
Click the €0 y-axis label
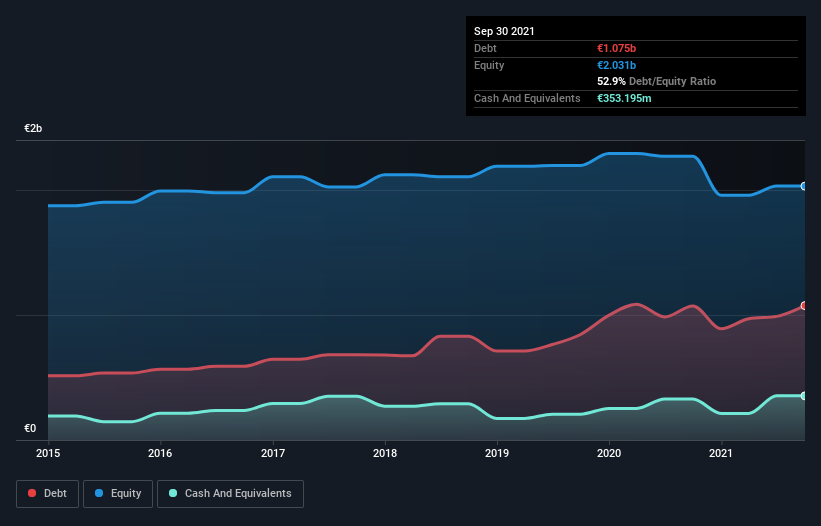click(x=30, y=428)
